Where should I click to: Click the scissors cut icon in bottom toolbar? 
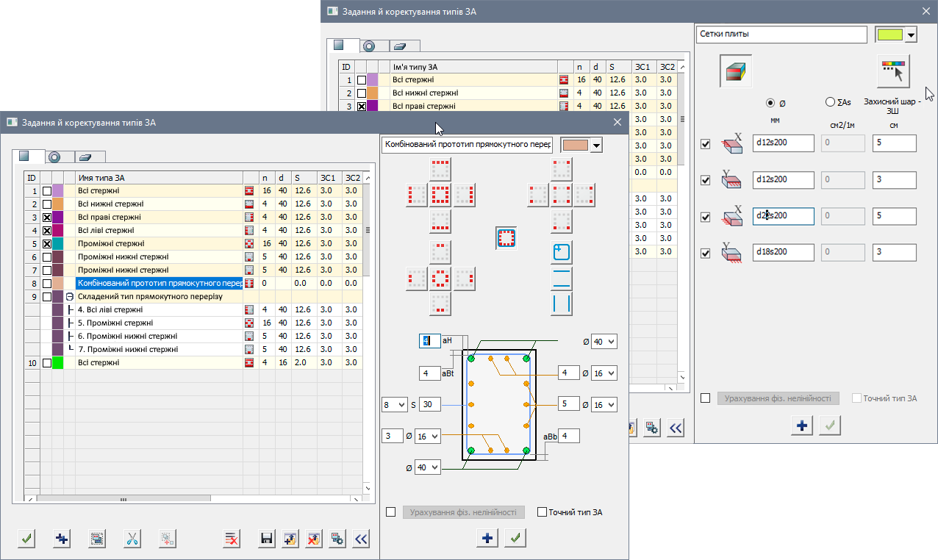132,539
